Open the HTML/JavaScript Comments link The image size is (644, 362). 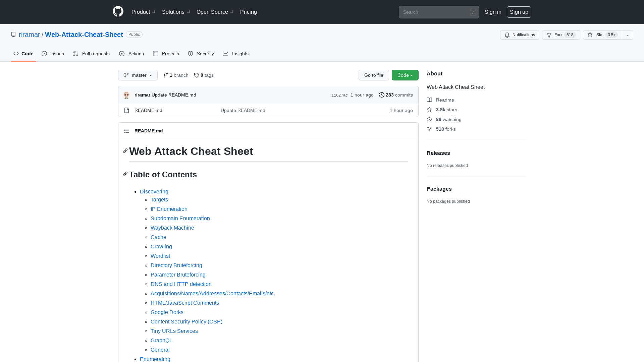pyautogui.click(x=185, y=303)
